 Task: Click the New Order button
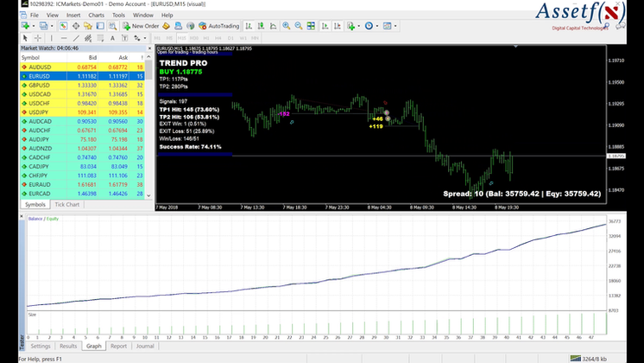point(141,26)
